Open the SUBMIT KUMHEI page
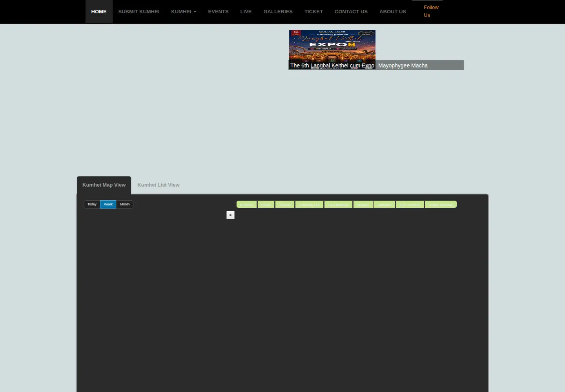Viewport: 565px width, 392px height. tap(139, 12)
